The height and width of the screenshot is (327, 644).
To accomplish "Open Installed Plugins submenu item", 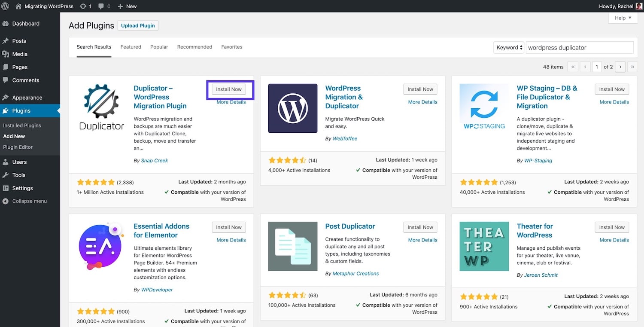I will pyautogui.click(x=22, y=125).
